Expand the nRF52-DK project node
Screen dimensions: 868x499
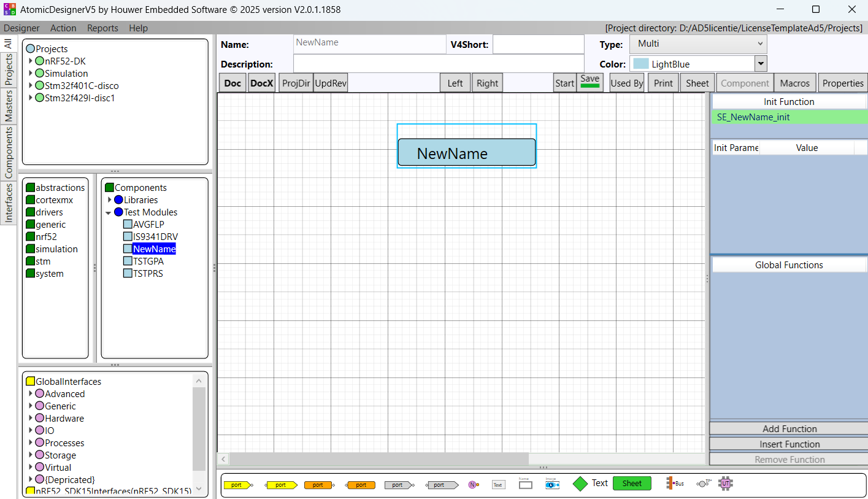[x=31, y=61]
